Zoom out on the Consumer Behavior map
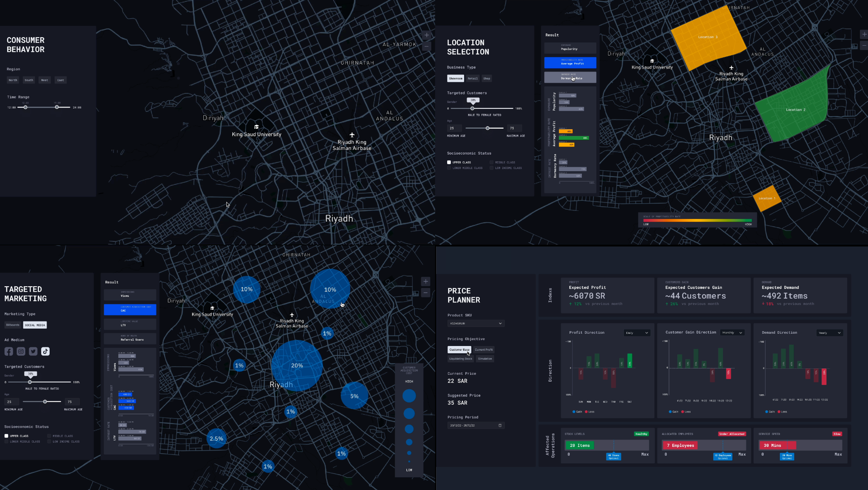Viewport: 868px width, 490px height. [x=427, y=46]
